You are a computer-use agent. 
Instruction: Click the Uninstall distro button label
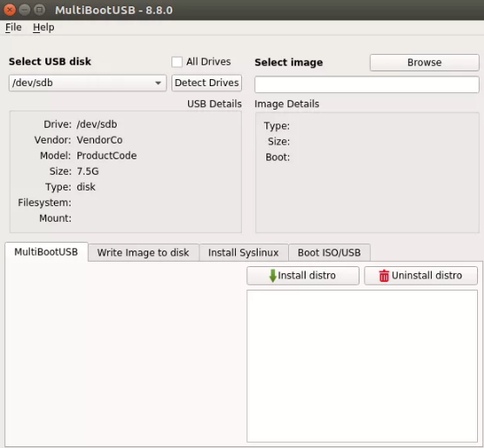point(427,275)
